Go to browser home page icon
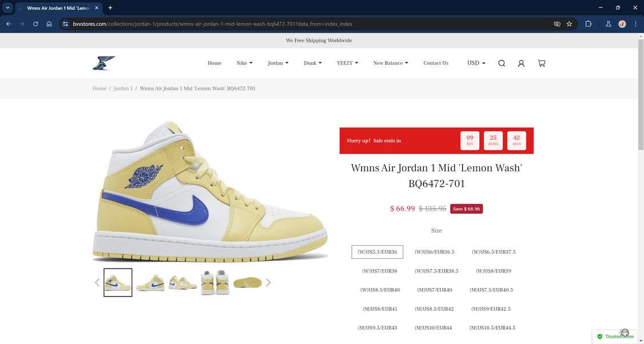Image resolution: width=644 pixels, height=344 pixels. [x=49, y=24]
